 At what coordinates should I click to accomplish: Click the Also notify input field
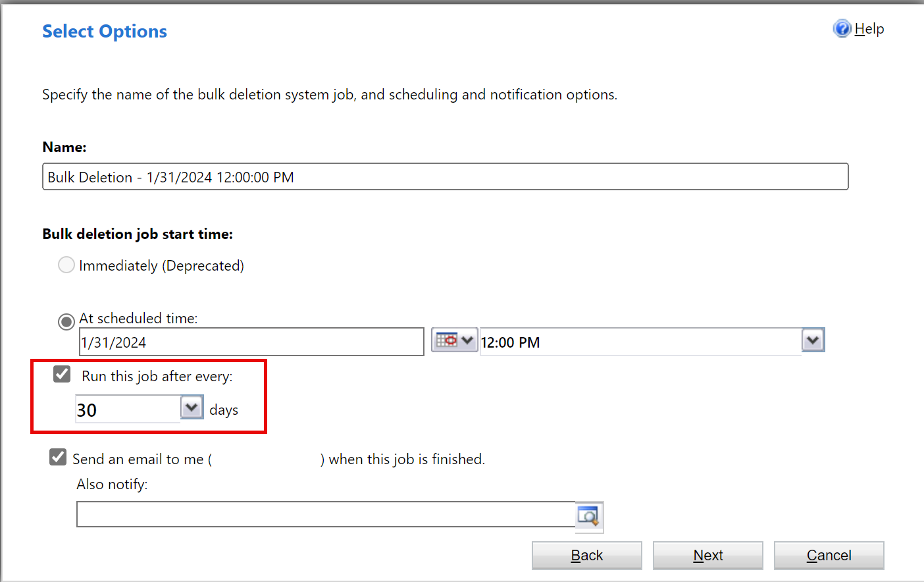tap(326, 514)
